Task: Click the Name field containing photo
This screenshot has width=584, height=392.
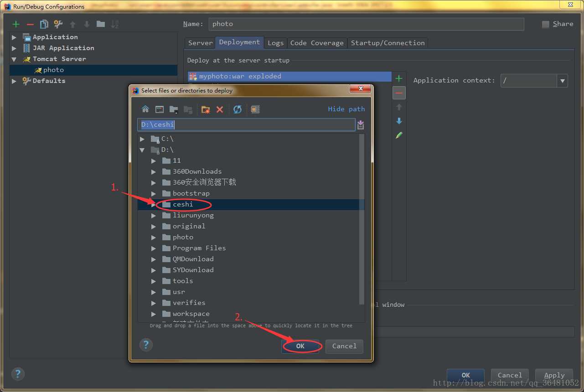Action: [366, 24]
